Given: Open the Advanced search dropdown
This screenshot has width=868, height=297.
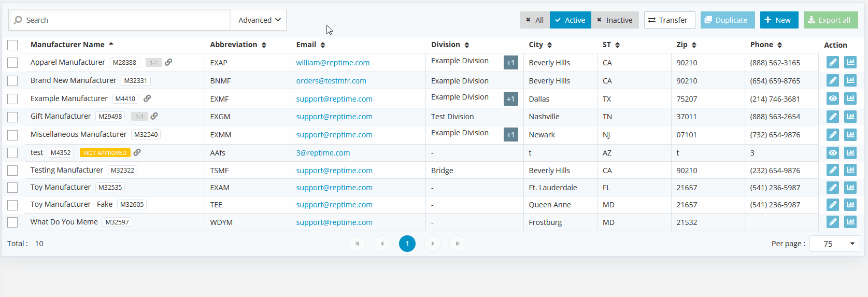Looking at the screenshot, I should [259, 20].
